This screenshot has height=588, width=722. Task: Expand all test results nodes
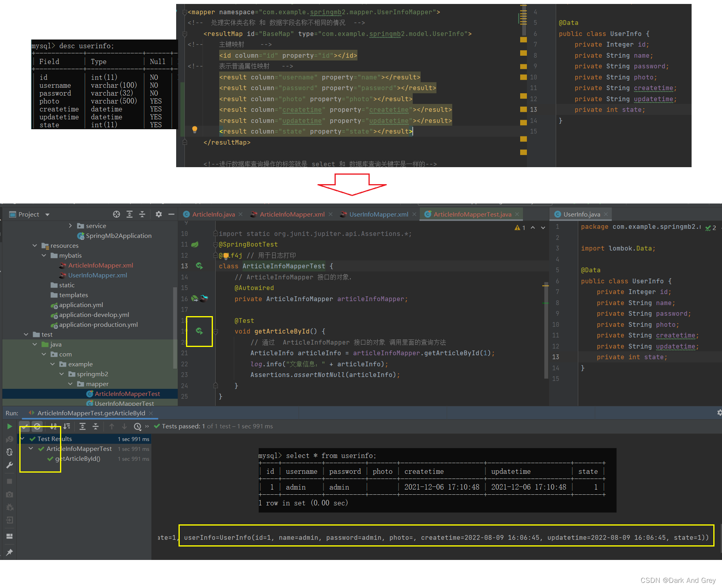[83, 426]
